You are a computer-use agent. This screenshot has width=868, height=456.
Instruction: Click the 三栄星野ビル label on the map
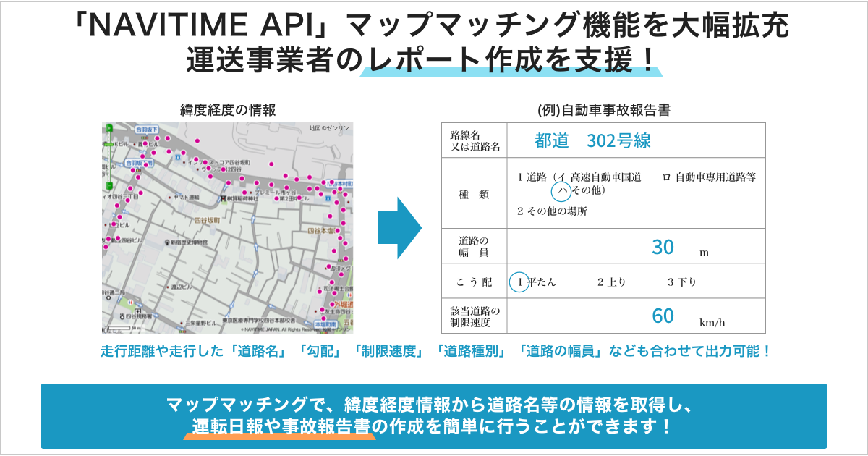click(200, 323)
